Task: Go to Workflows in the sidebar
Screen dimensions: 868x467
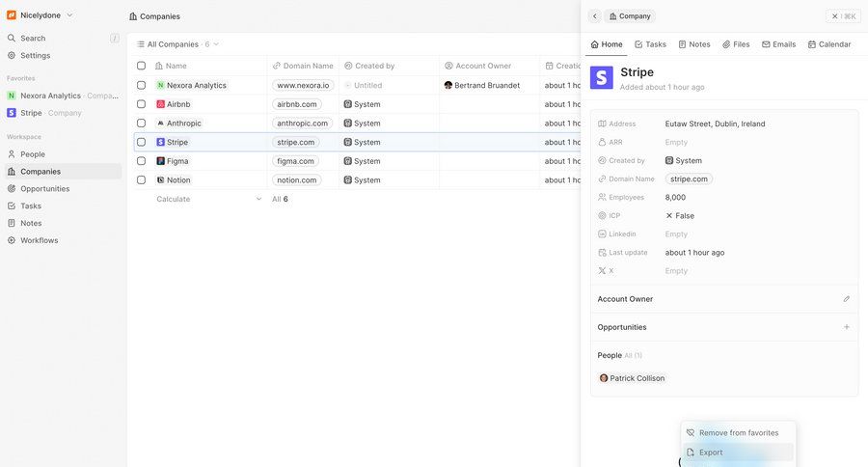Action: click(x=63, y=240)
